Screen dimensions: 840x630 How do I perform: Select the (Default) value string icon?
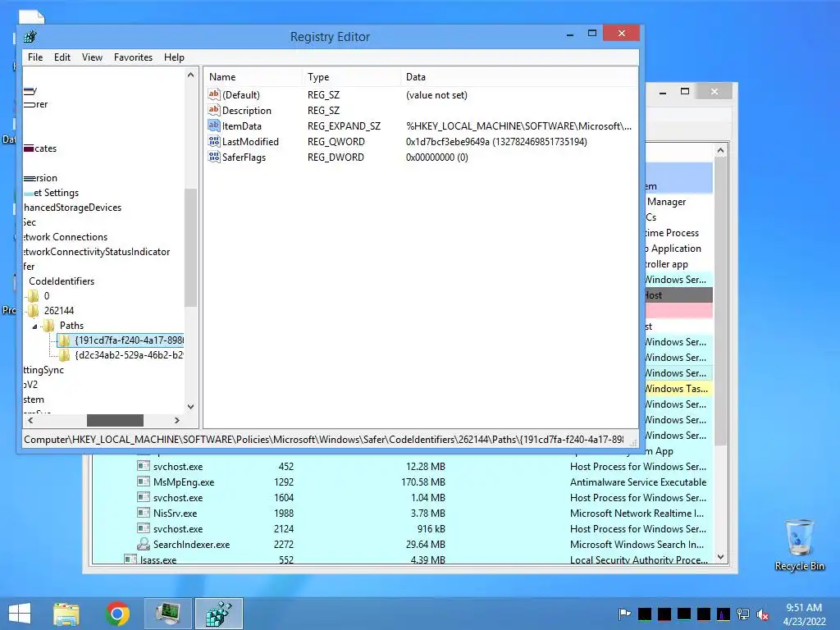(214, 94)
